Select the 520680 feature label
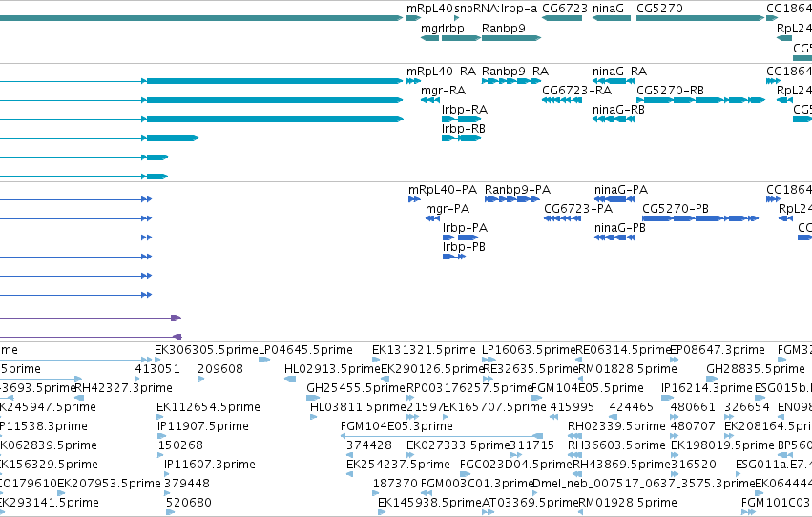The height and width of the screenshot is (517, 812). tap(189, 503)
